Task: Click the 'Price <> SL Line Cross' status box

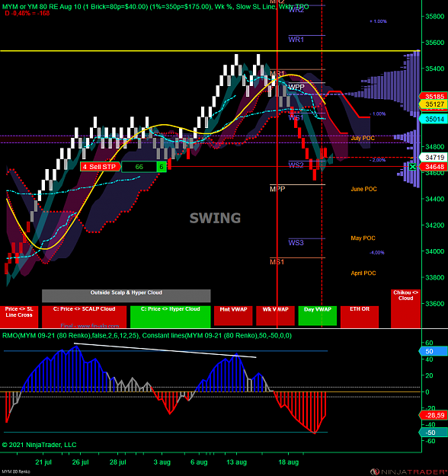Action: click(19, 317)
